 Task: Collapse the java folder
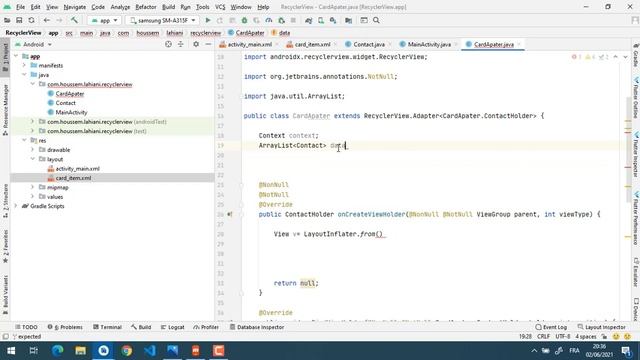(x=24, y=75)
